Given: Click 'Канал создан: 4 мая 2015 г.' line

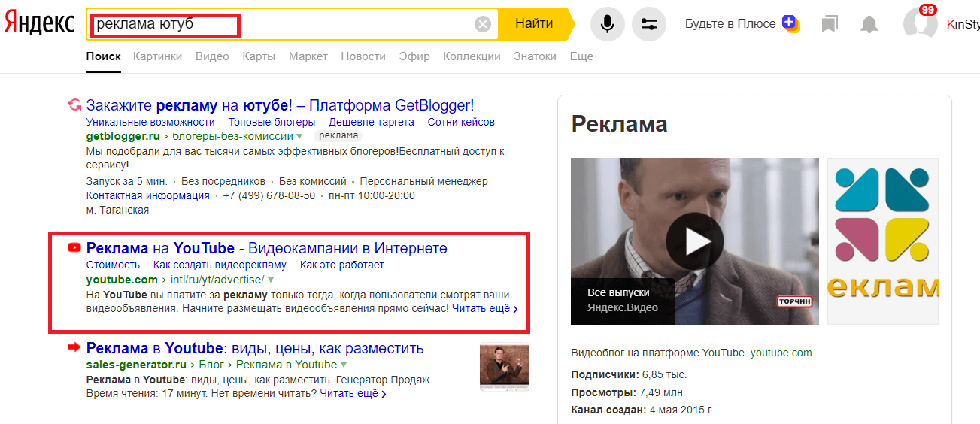Looking at the screenshot, I should [x=642, y=410].
